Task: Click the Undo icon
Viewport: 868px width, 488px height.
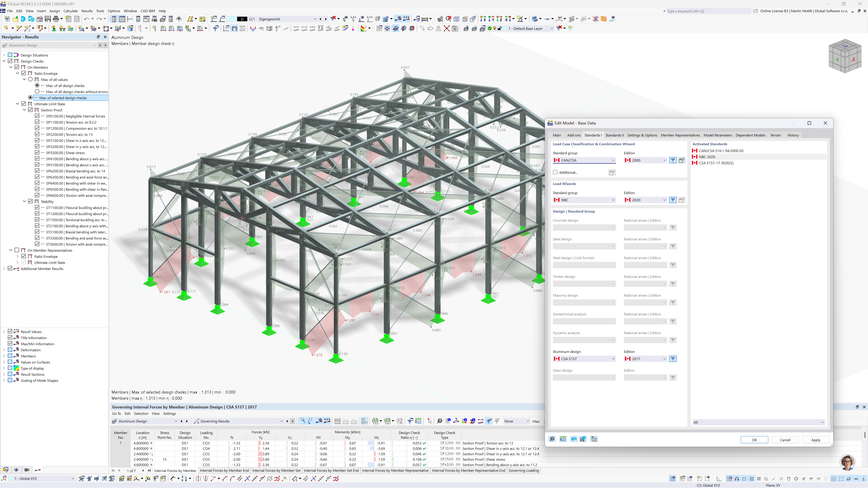Action: (87, 19)
